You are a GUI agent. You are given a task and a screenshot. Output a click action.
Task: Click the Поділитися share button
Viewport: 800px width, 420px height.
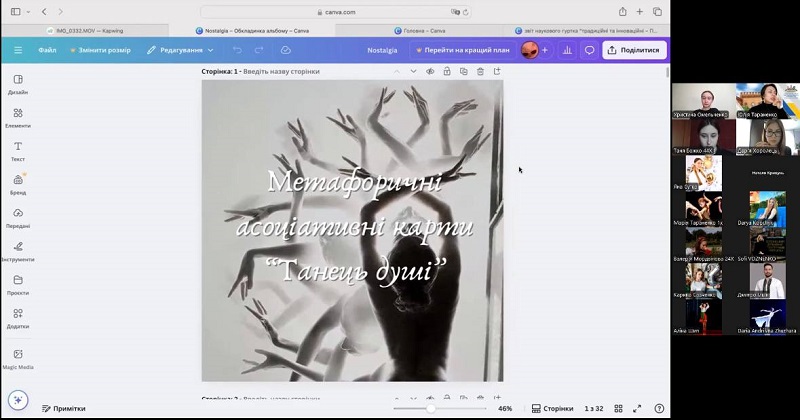633,50
